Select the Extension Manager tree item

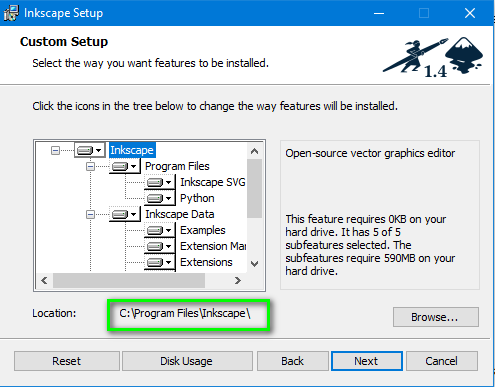[213, 246]
